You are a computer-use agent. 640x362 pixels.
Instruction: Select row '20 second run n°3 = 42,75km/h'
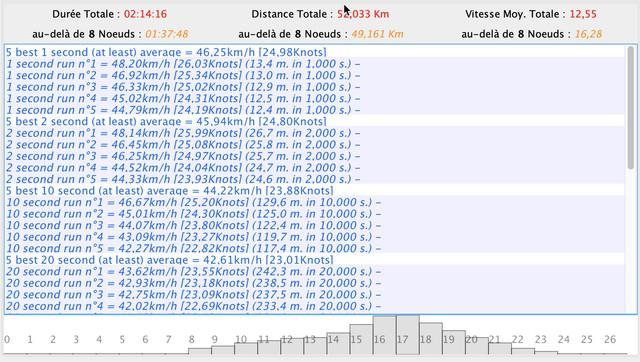(315, 294)
